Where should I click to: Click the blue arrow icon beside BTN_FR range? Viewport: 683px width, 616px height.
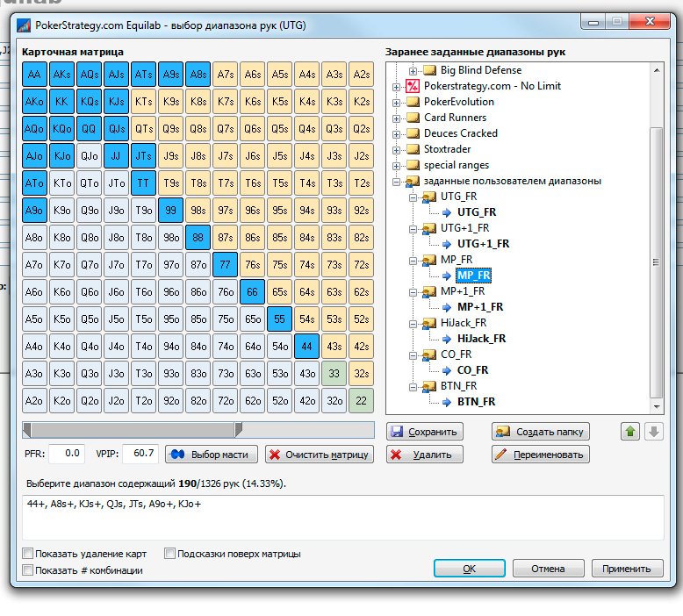coord(447,402)
